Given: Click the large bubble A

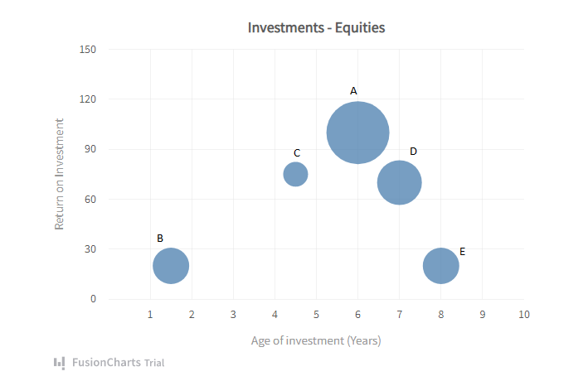Looking at the screenshot, I should 357,133.
